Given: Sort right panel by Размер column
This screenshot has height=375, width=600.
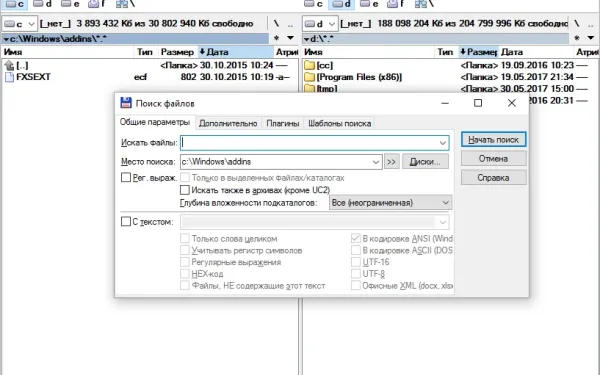Looking at the screenshot, I should tap(478, 52).
